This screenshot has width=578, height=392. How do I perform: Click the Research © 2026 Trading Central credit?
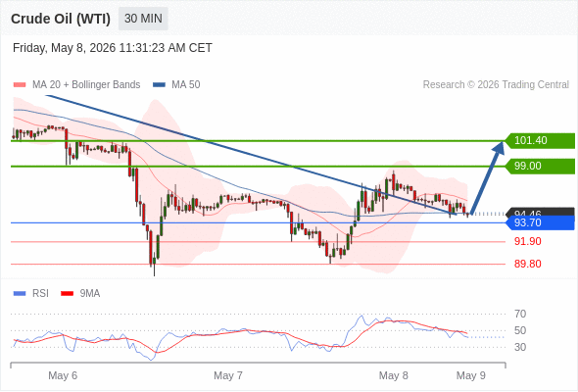click(496, 85)
